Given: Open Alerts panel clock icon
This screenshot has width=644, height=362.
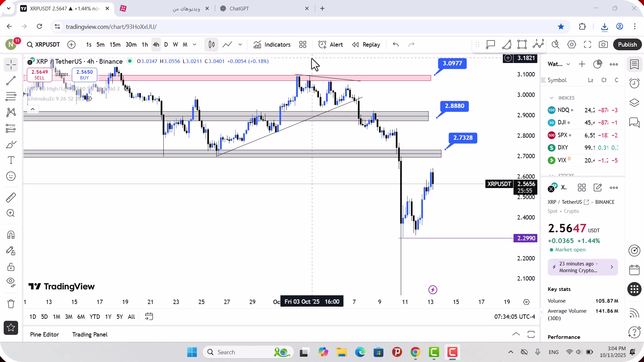Looking at the screenshot, I should point(634,83).
